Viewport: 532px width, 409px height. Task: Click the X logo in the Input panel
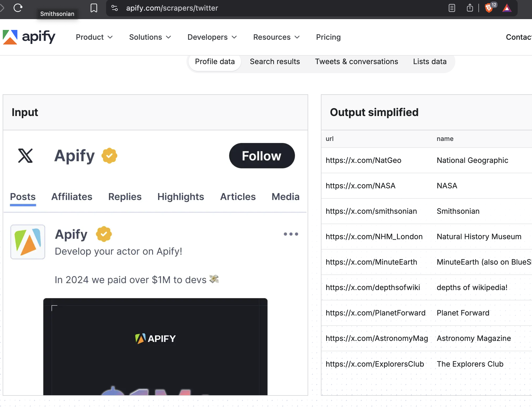click(25, 156)
